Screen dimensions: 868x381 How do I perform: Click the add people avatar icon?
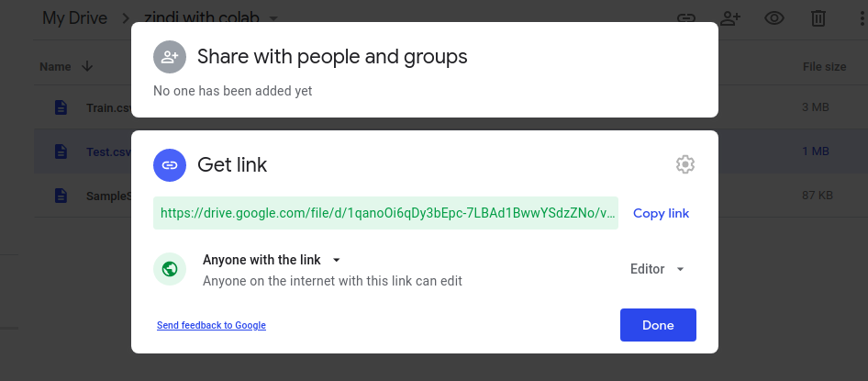[x=170, y=57]
